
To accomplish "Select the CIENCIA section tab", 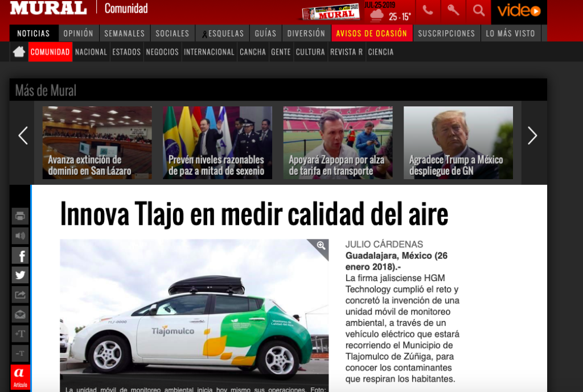I will 381,52.
